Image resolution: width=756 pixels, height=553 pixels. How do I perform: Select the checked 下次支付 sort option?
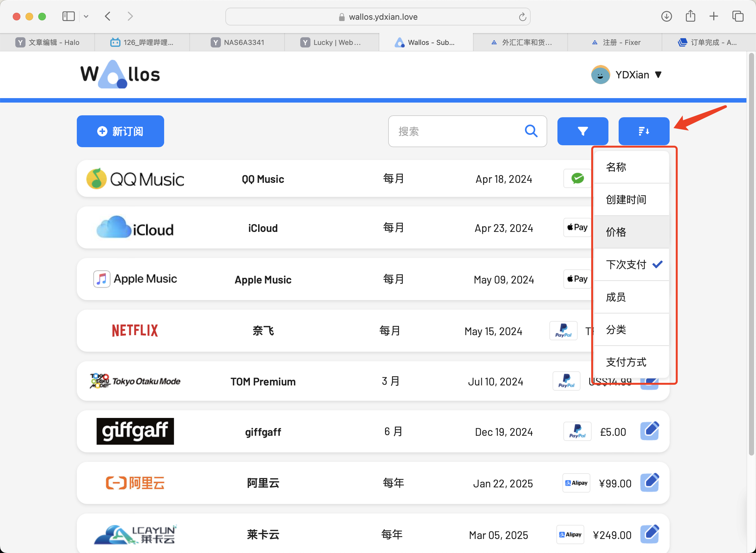tap(631, 264)
